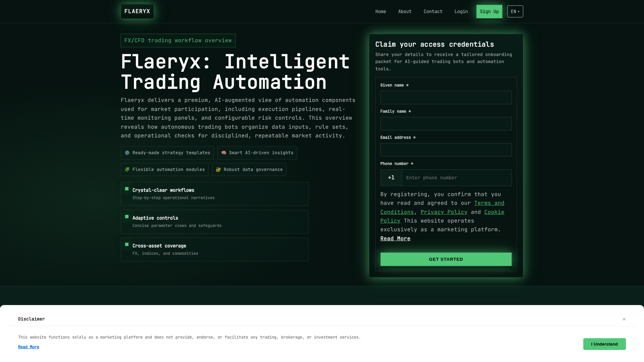Screen dimensions: 644x362
Task: Click the Flexible automation modules text
Action: 169,170
